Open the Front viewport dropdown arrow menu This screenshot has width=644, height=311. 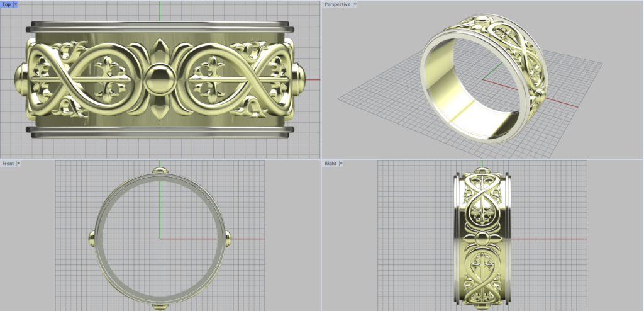pos(19,164)
